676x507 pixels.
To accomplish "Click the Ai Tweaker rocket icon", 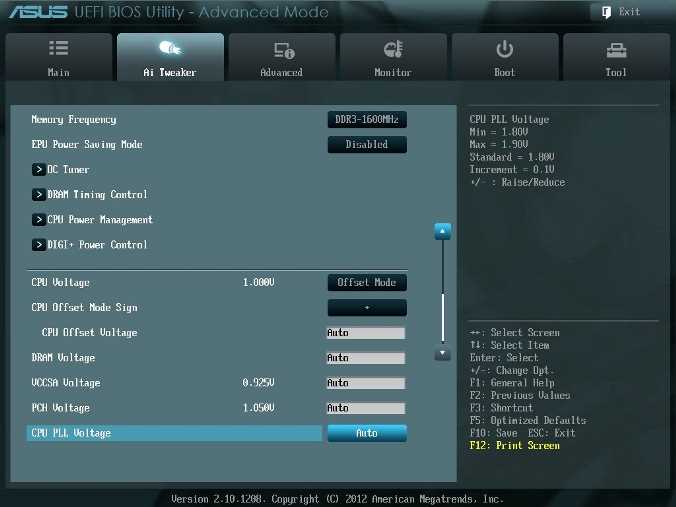I will coord(170,48).
